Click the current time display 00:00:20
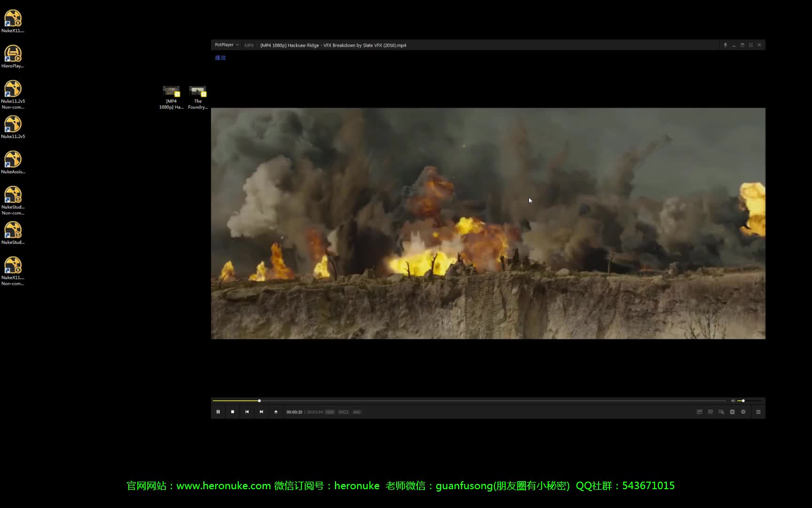Screen dimensions: 812x508 pos(294,412)
